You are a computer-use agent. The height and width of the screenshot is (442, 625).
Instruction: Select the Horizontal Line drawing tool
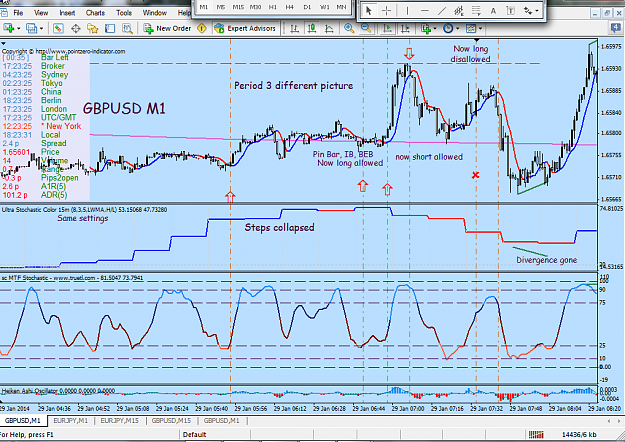(425, 11)
